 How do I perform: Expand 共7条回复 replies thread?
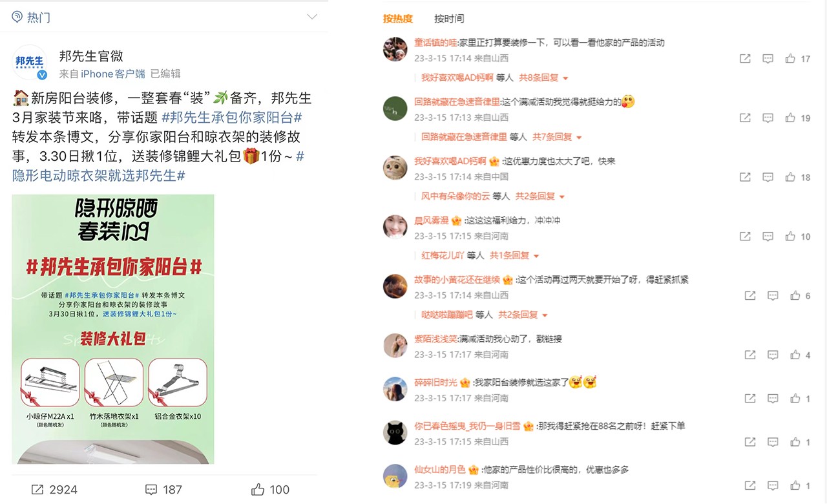click(557, 137)
